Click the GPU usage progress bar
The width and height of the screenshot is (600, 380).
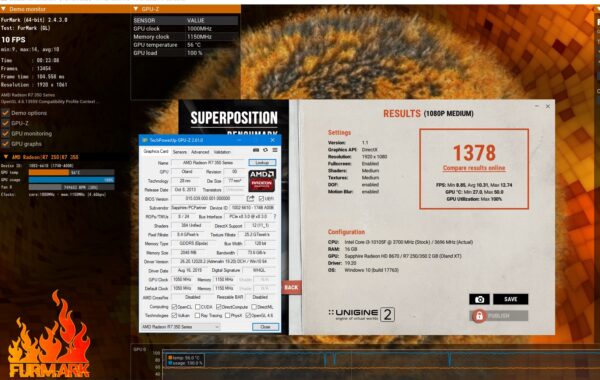pos(71,180)
